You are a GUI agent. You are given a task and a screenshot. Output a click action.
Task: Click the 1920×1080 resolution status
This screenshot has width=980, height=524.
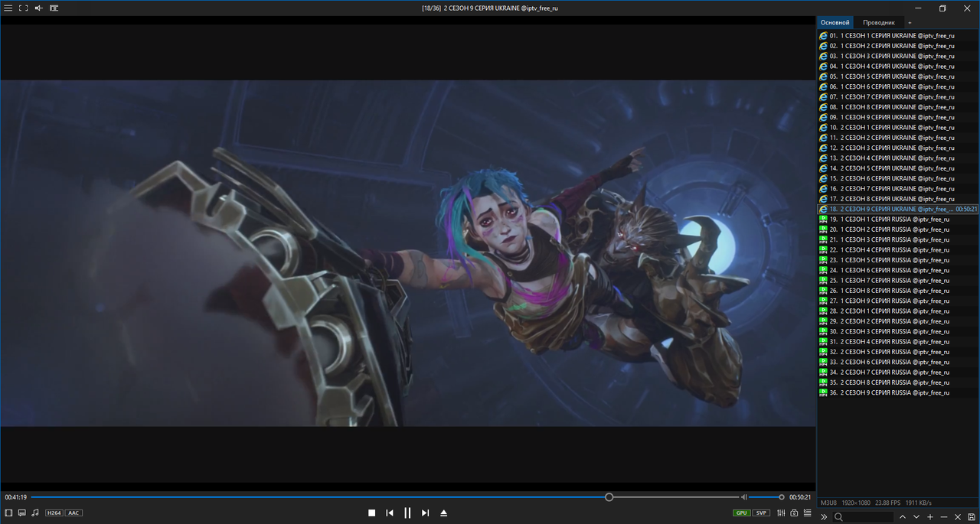coord(856,503)
